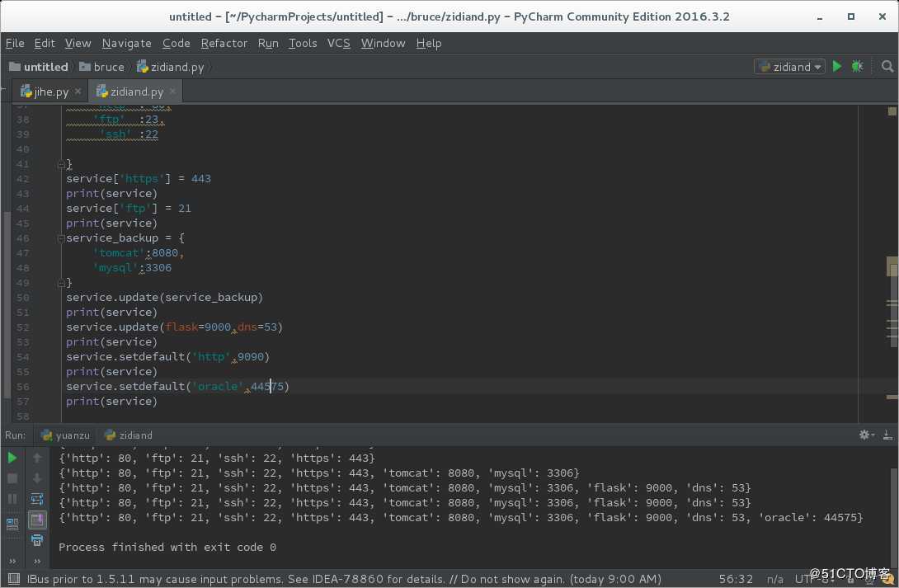Click line number 42 in gutter
899x588 pixels.
point(23,179)
